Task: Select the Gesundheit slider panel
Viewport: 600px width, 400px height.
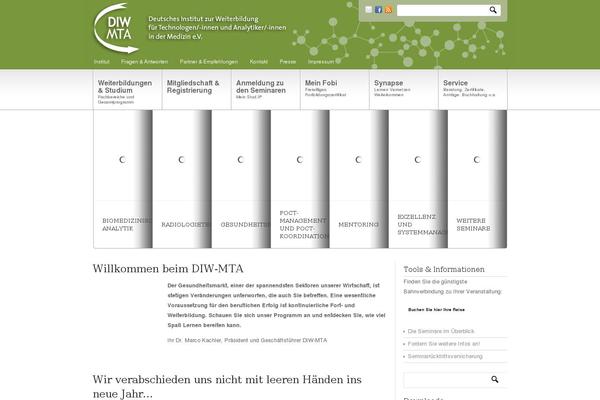Action: (x=241, y=179)
